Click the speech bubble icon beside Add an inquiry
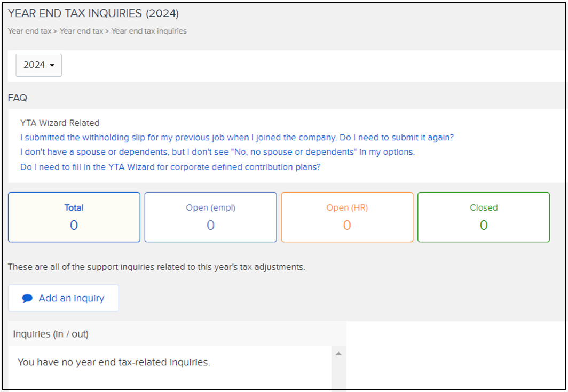This screenshot has width=568, height=392. (27, 299)
